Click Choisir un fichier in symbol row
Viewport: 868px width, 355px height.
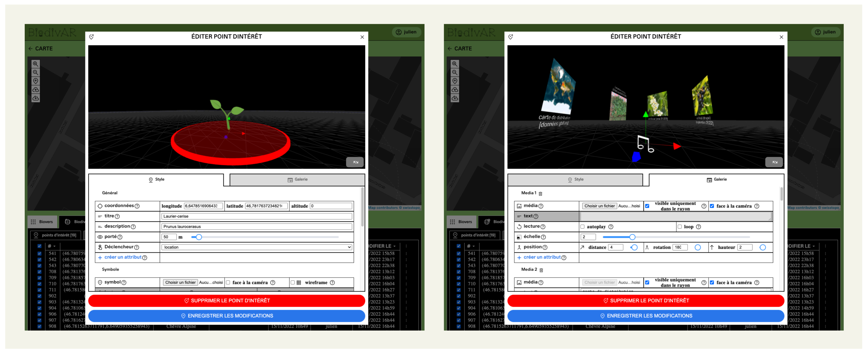coord(180,283)
